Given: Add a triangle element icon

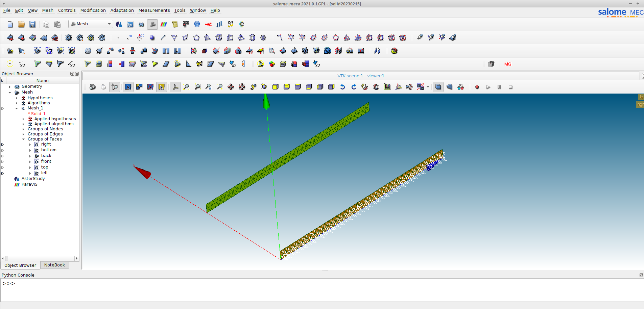Looking at the screenshot, I should coord(174,37).
